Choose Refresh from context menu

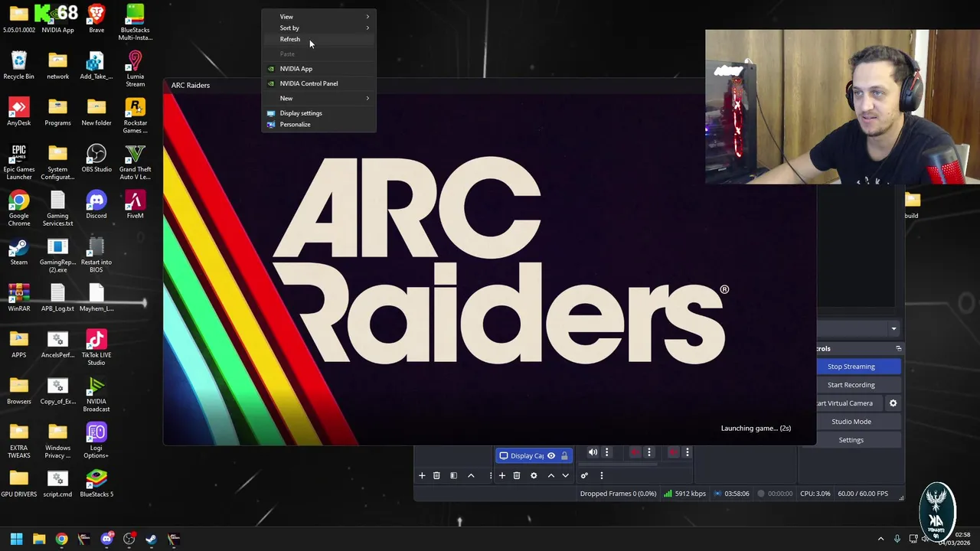click(x=318, y=39)
